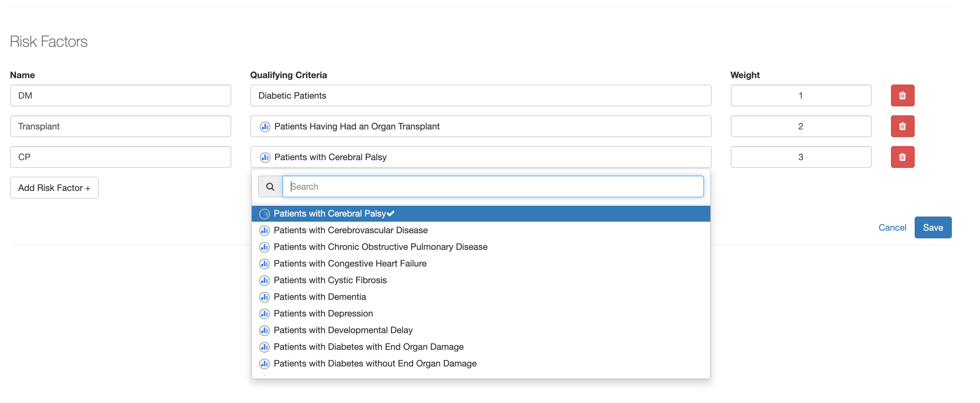The image size is (980, 403).
Task: Select Patients with Congestive Heart Failure
Action: [x=350, y=264]
